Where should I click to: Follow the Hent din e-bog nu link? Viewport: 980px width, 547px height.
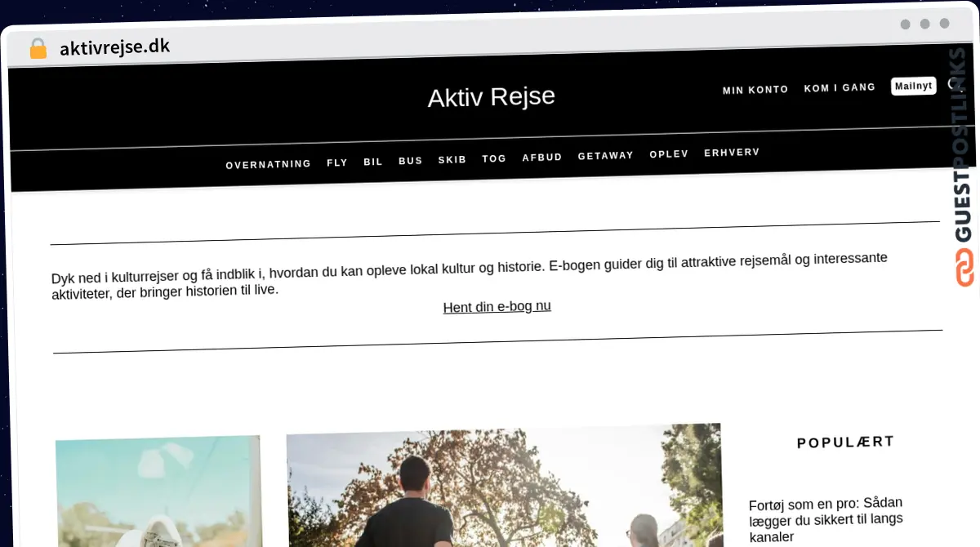[x=497, y=307]
